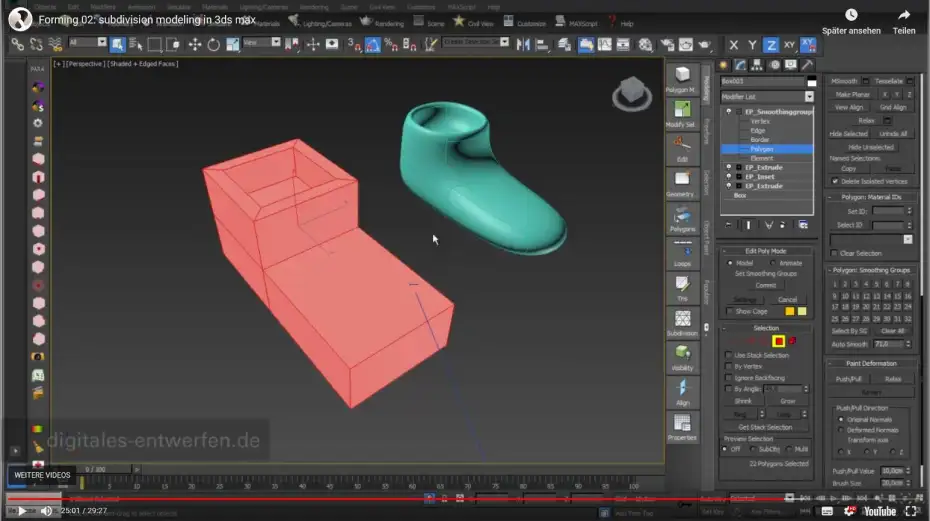
Task: Click the Render teapot icon
Action: [x=704, y=45]
